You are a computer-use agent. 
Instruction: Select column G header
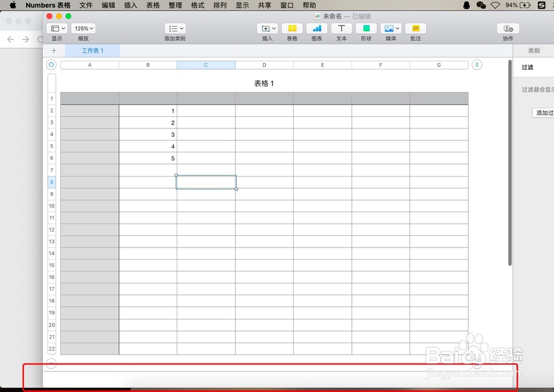439,65
